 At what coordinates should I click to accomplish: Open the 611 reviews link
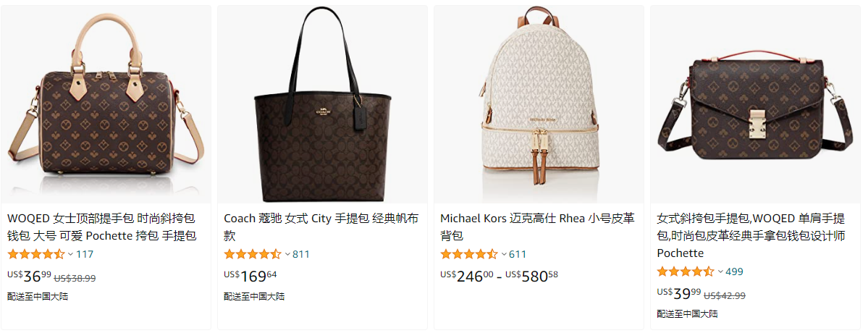coord(518,254)
